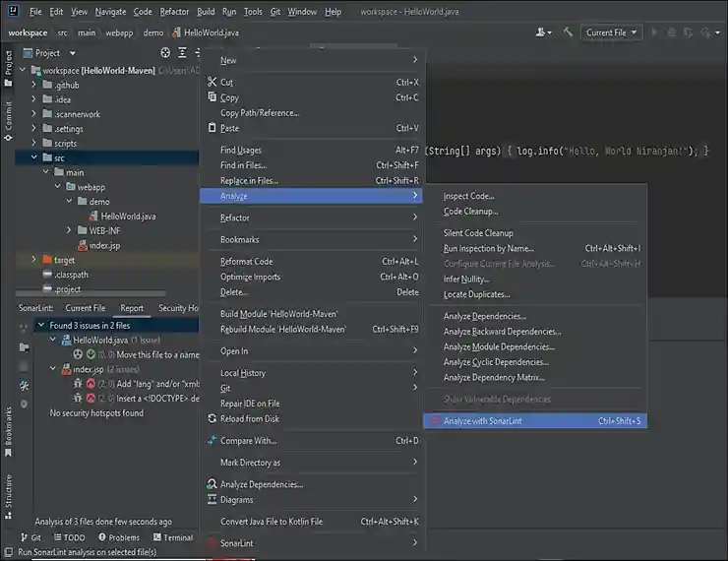Screen dimensions: 728x561
Task: Expand the WEB-INF folder
Action: click(x=69, y=230)
